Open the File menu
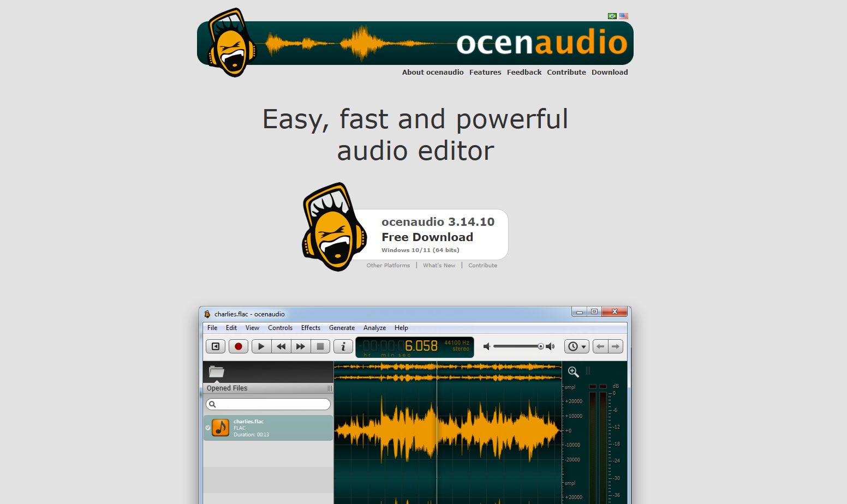 point(212,328)
